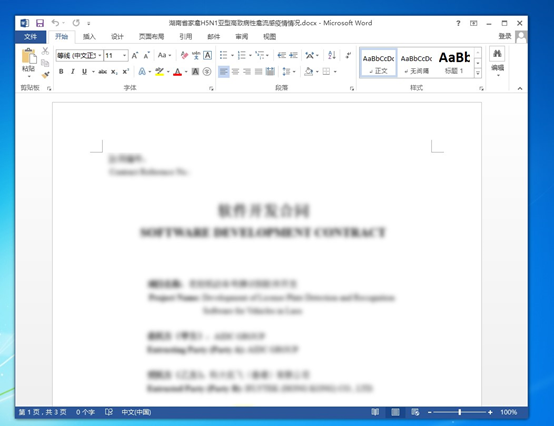The width and height of the screenshot is (554, 426).
Task: Toggle Bold formatting
Action: click(x=61, y=72)
